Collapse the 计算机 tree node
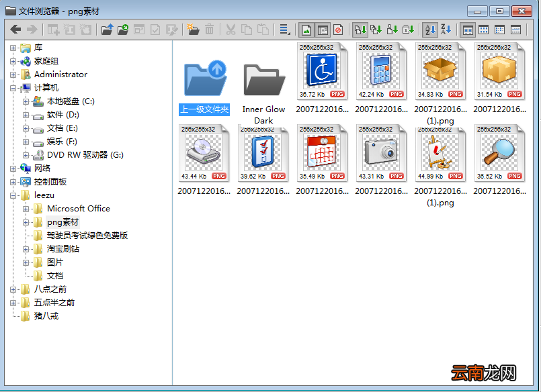This screenshot has height=392, width=541. pyautogui.click(x=13, y=88)
